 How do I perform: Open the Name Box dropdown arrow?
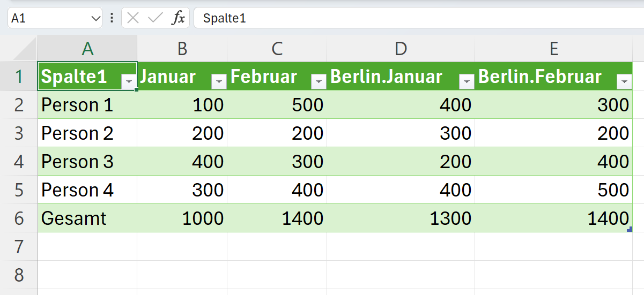[x=96, y=18]
